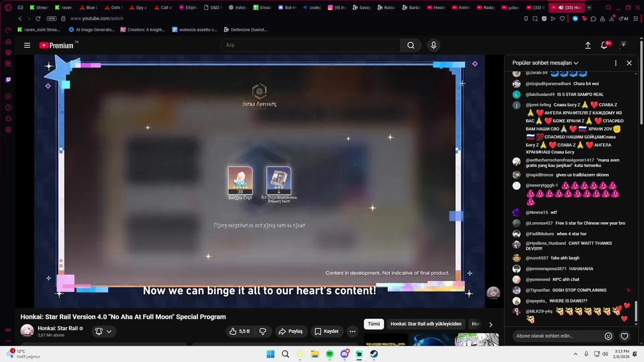Open Spotify from the taskbar
The height and width of the screenshot is (362, 644).
point(330,354)
